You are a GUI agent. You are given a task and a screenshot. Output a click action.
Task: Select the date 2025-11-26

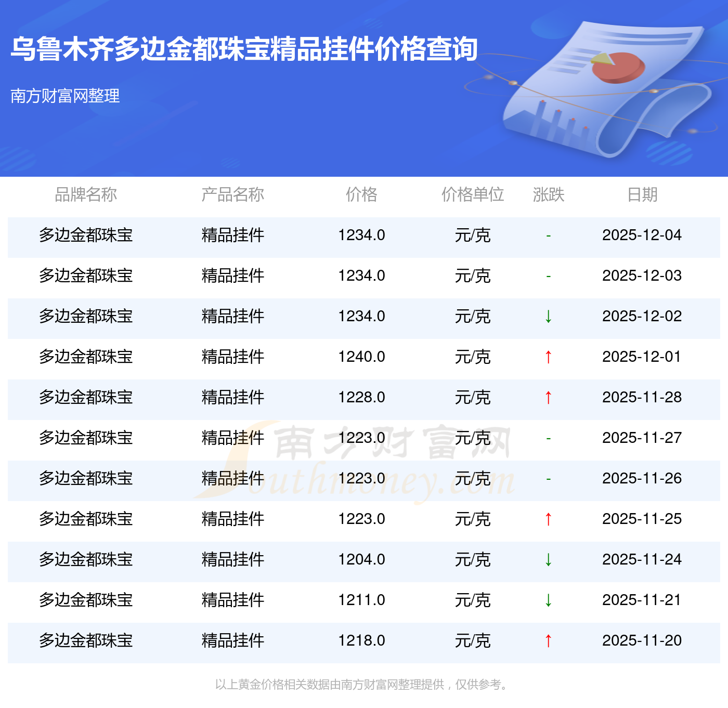point(642,478)
